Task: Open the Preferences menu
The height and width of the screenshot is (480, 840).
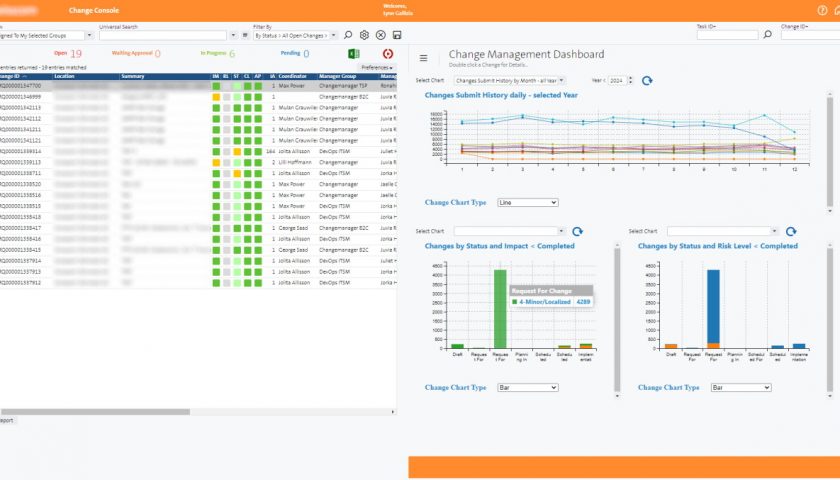Action: [377, 67]
